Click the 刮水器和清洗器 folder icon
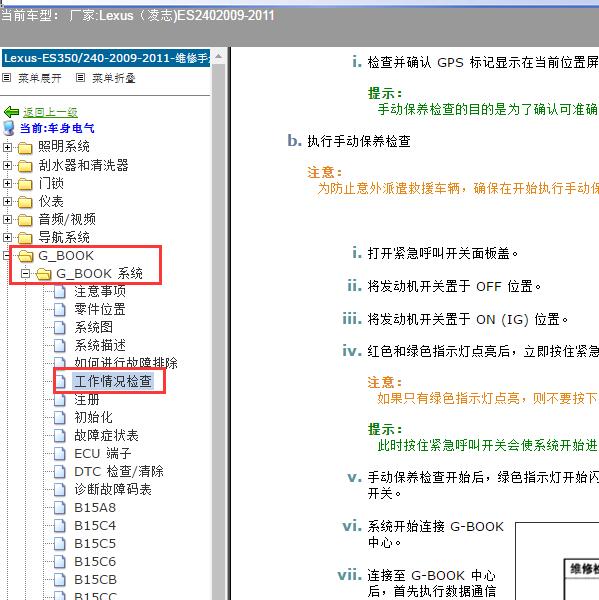Image resolution: width=599 pixels, height=600 pixels. tap(25, 166)
